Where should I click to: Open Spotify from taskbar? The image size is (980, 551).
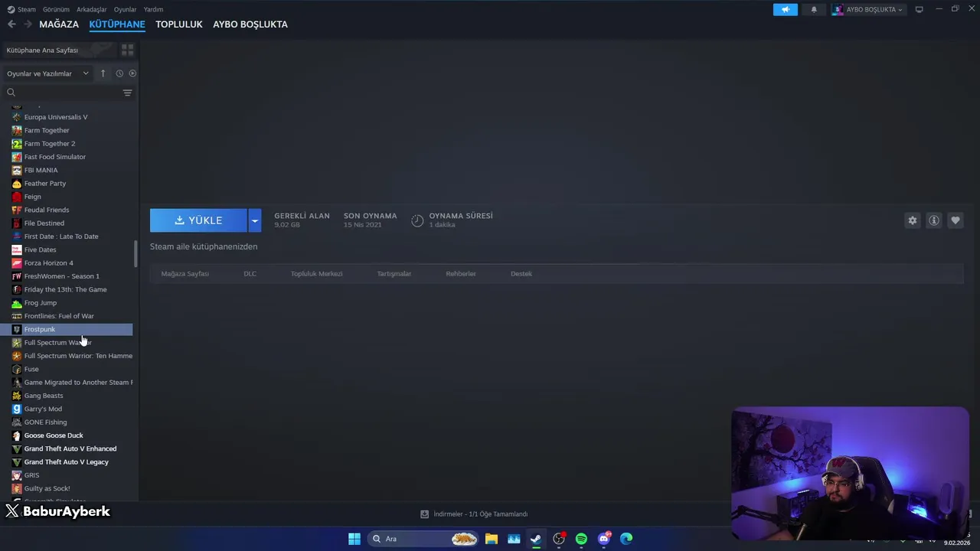point(581,539)
